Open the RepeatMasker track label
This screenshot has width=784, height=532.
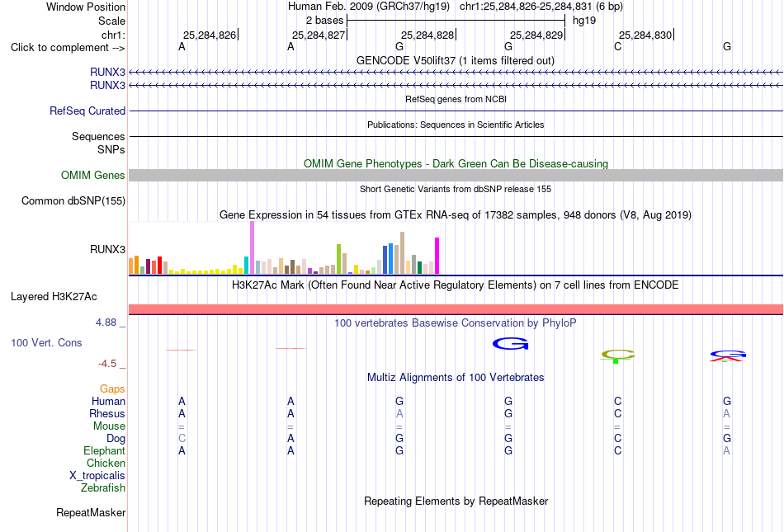click(91, 512)
